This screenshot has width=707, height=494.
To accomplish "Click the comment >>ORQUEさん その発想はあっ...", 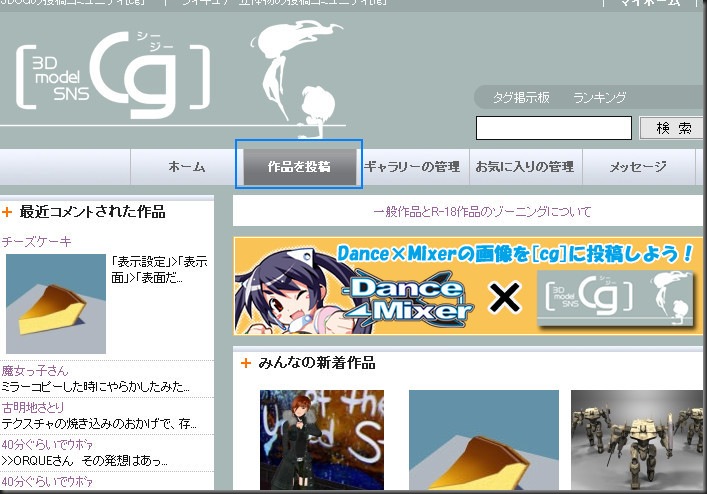I will (84, 461).
